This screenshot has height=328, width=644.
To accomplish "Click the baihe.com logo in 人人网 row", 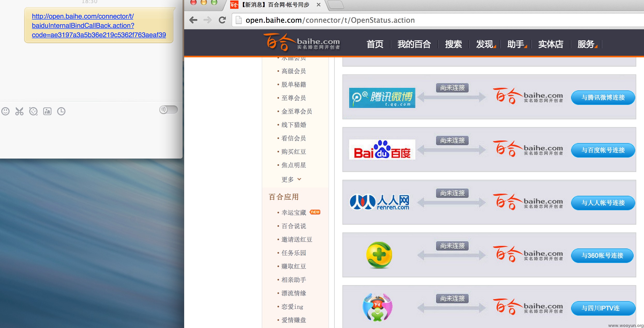I will 528,202.
